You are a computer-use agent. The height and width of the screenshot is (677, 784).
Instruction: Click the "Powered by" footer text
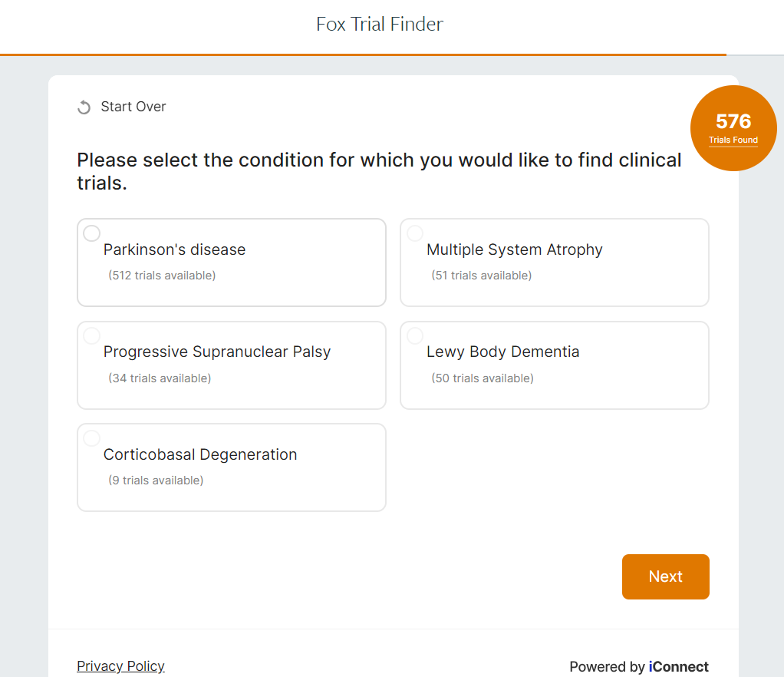607,667
